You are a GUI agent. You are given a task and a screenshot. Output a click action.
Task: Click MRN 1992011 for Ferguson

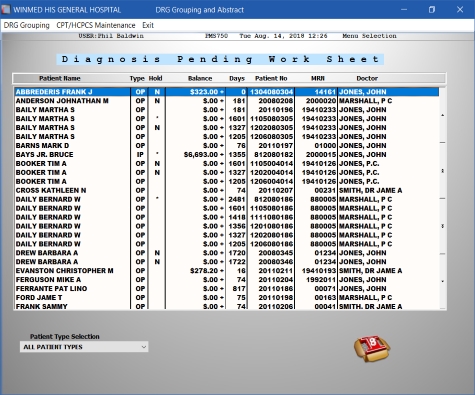(x=321, y=280)
